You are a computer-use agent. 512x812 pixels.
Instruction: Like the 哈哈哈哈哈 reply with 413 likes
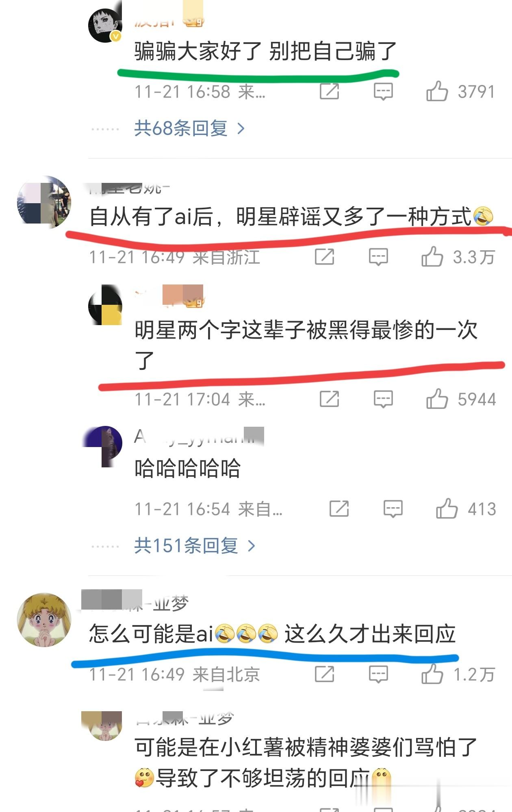tap(447, 508)
